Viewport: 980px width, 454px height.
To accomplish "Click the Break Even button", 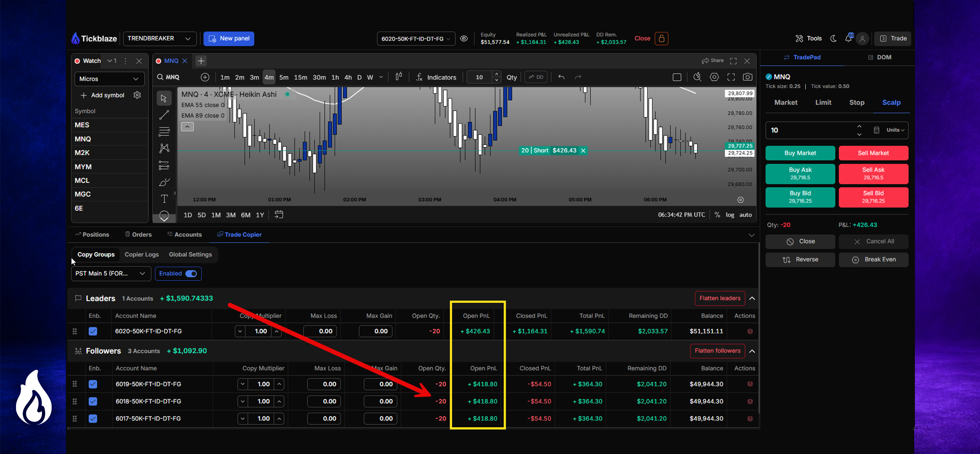I will click(x=873, y=259).
